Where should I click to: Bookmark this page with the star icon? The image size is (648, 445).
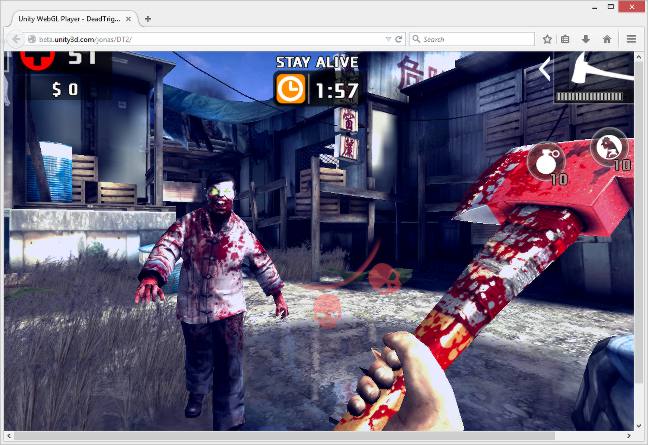[x=547, y=39]
